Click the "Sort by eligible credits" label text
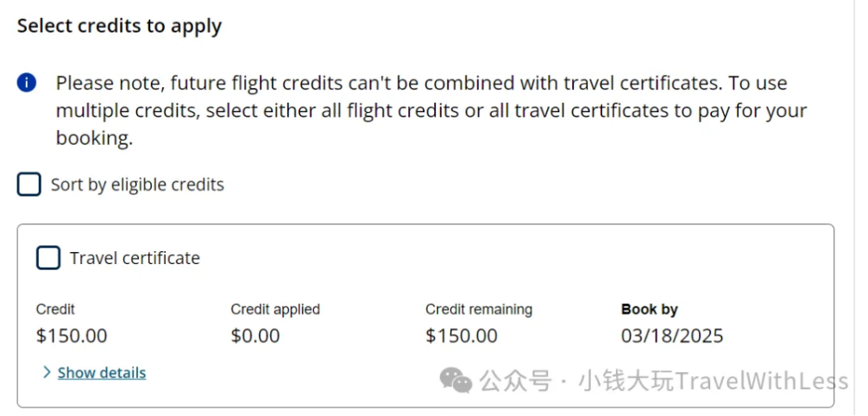This screenshot has height=416, width=868. coord(137,185)
